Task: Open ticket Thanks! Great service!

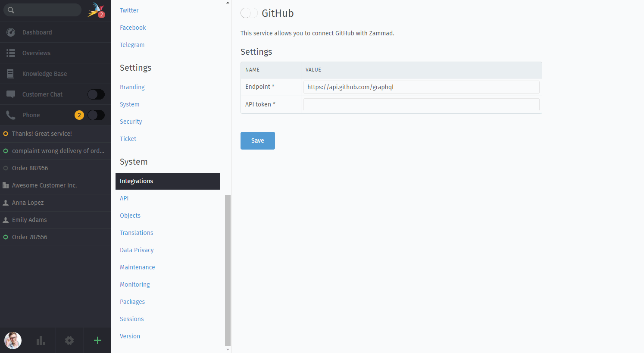Action: pyautogui.click(x=56, y=134)
